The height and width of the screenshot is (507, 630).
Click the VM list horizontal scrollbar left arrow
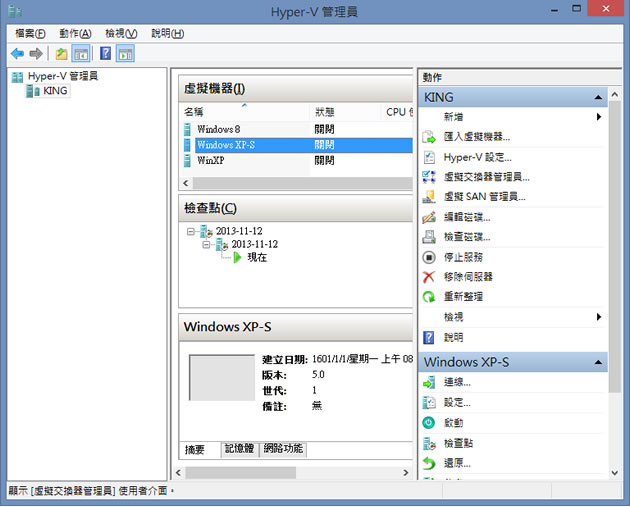coord(186,183)
